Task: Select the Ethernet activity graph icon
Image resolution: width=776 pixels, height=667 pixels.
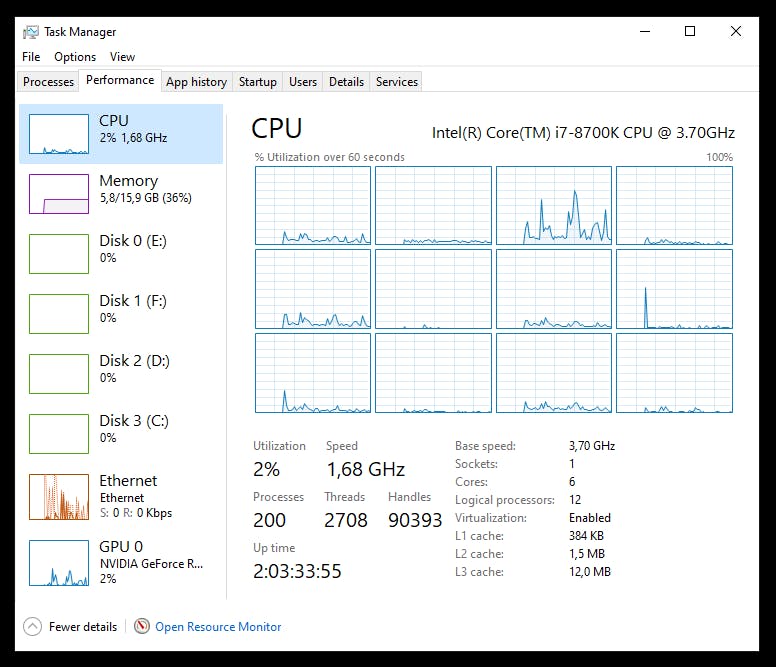Action: 59,497
